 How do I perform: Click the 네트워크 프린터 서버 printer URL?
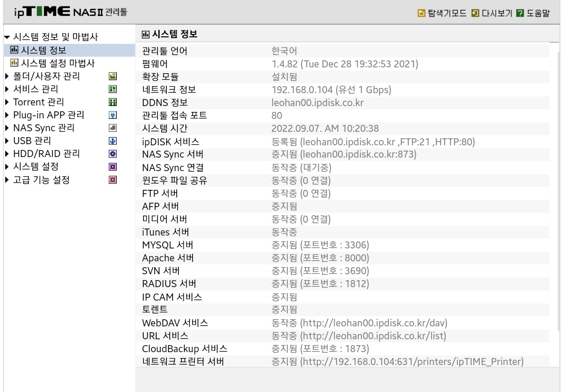point(397,362)
